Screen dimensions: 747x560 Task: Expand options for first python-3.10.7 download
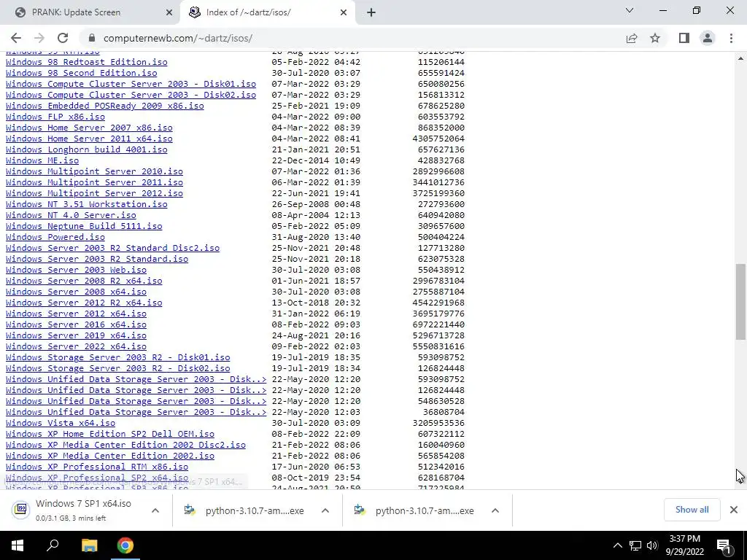coord(325,510)
